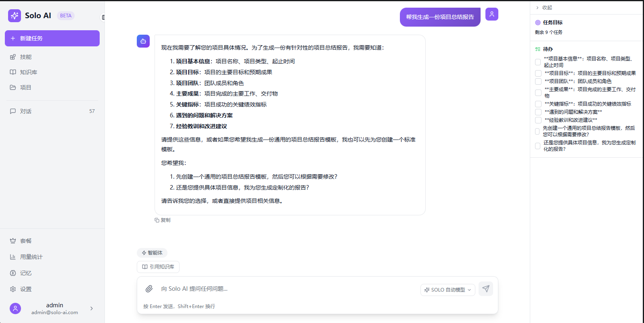Expand the admin account menu chevron
Viewport: 644px width, 323px height.
point(92,308)
